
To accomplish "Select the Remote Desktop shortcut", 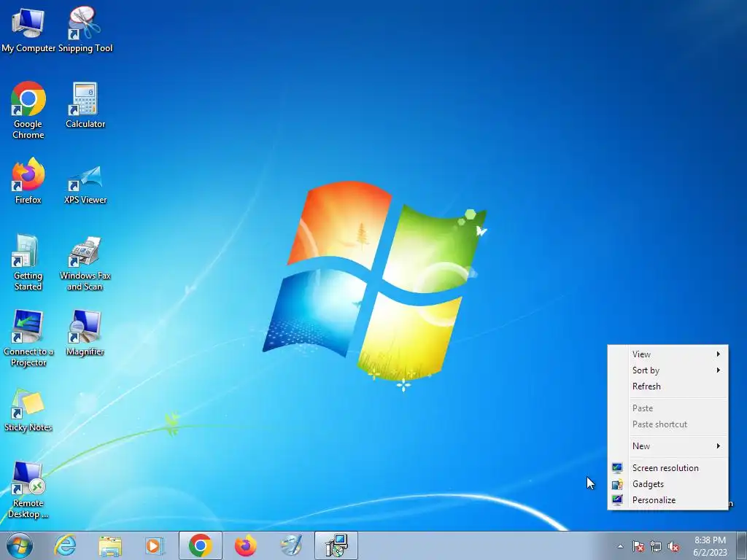I will pos(28,490).
